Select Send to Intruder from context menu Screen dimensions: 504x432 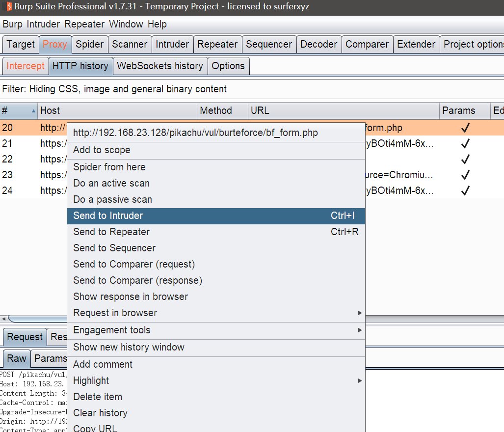pos(216,216)
